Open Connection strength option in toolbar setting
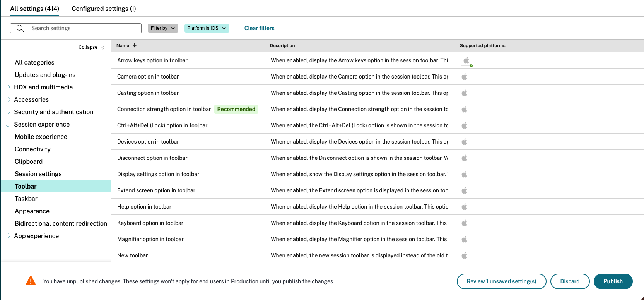Image resolution: width=644 pixels, height=300 pixels. tap(164, 109)
